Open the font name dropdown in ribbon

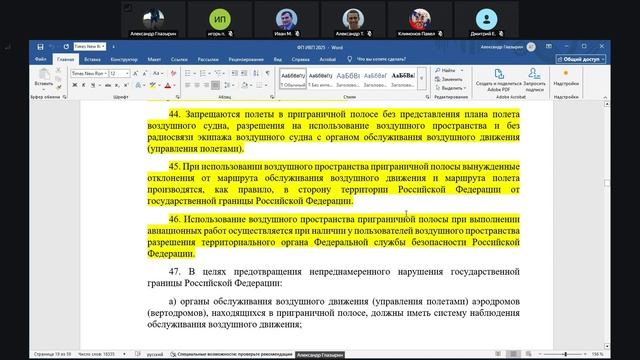106,73
